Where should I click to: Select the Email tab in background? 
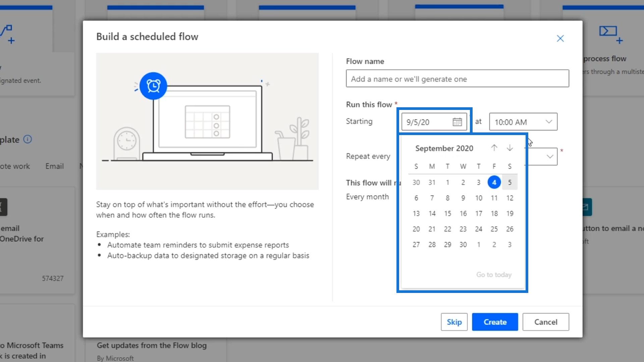[54, 166]
